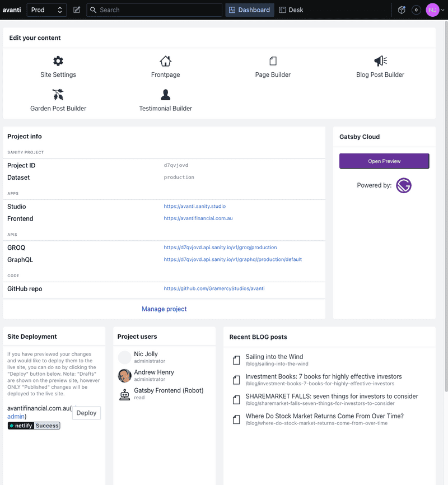The height and width of the screenshot is (485, 448).
Task: Click the Gatsby Frontend (Robot) name
Action: [169, 390]
